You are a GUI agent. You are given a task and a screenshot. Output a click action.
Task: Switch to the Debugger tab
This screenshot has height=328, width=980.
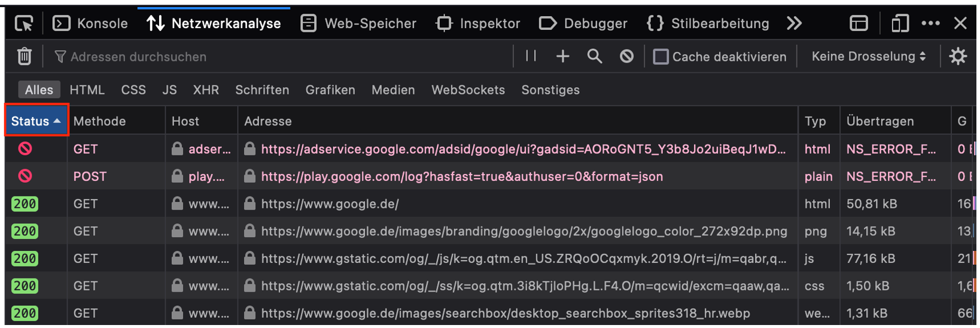coord(583,23)
